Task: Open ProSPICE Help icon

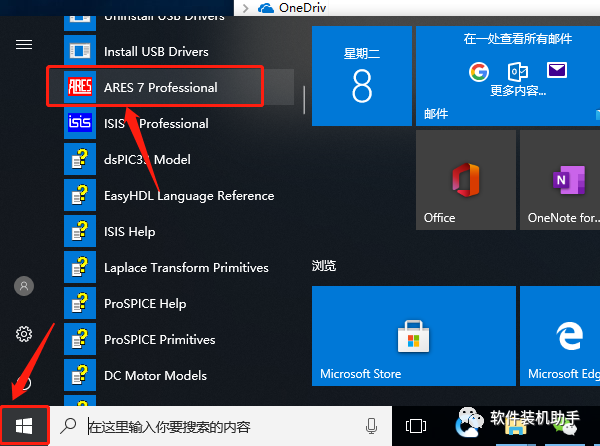Action: tap(80, 303)
